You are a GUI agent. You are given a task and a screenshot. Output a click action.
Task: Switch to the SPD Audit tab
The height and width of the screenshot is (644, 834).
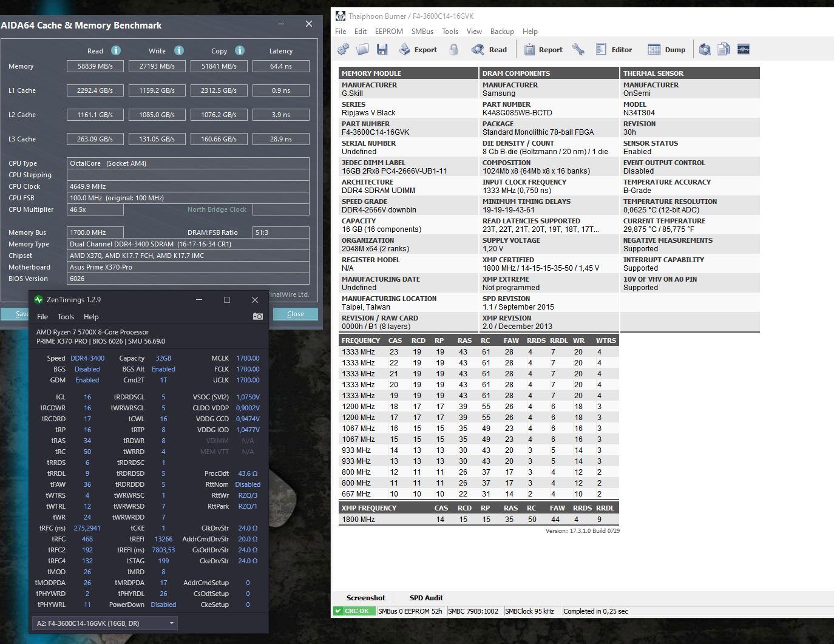(426, 598)
